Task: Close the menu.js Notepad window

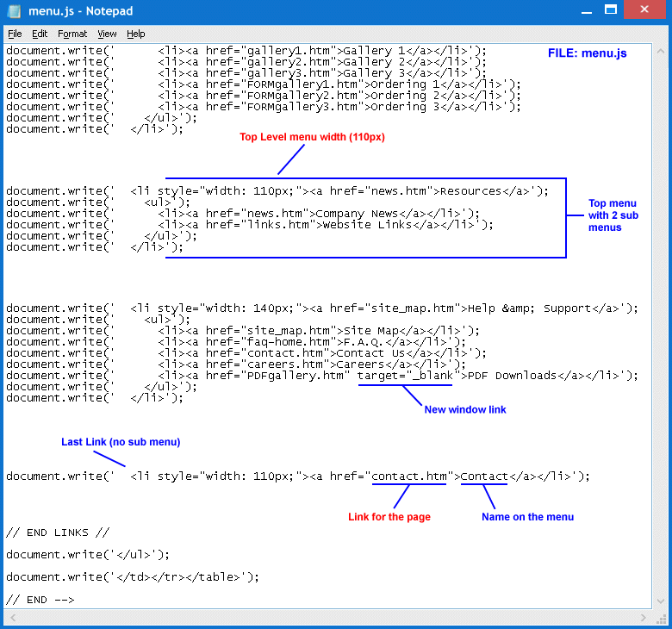Action: pyautogui.click(x=645, y=9)
